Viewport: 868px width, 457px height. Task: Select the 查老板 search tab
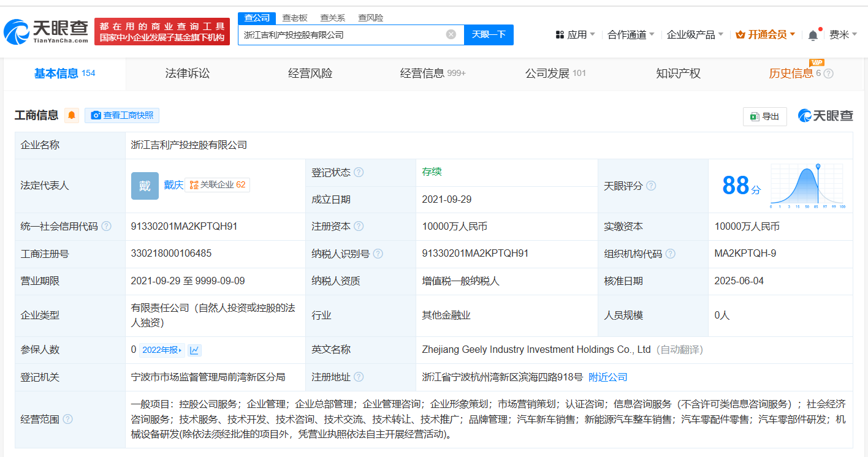tap(295, 18)
